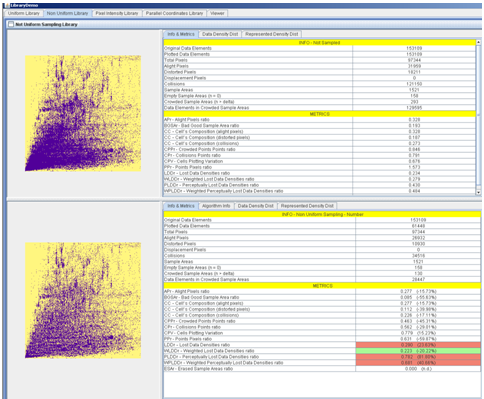484x399 pixels.
Task: Click the upper table's scroll up arrow
Action: (x=478, y=42)
